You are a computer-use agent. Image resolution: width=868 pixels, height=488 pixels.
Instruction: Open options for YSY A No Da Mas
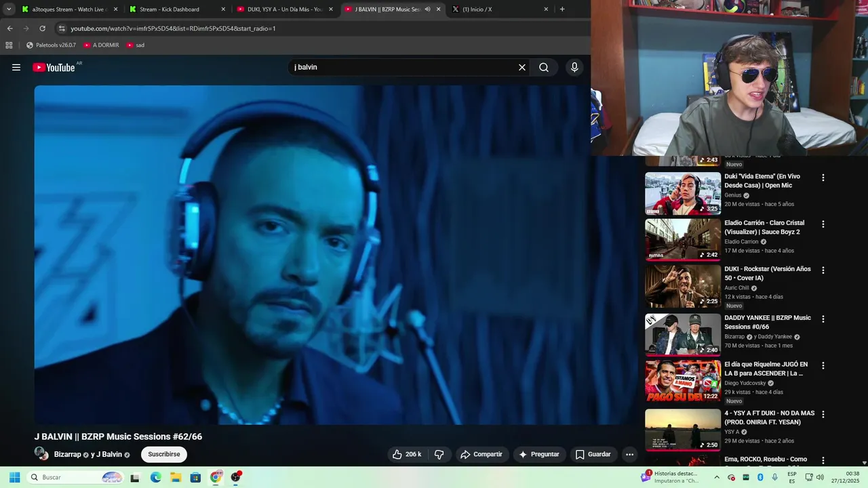pos(823,414)
